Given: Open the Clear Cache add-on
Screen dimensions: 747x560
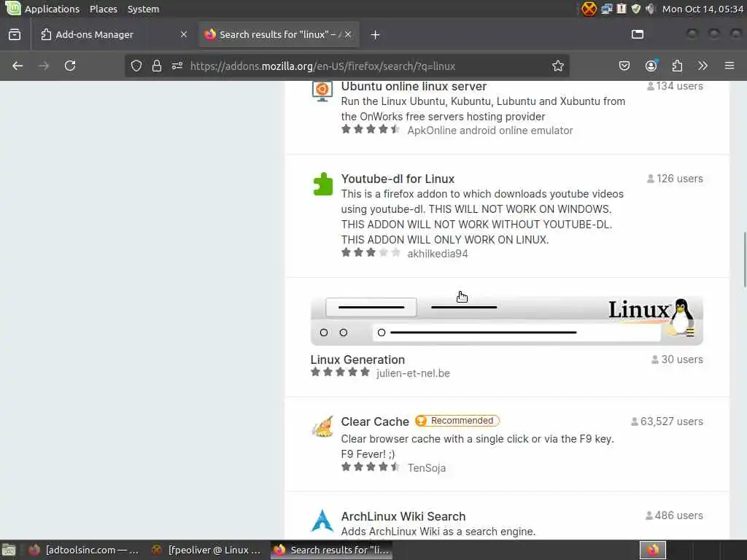Looking at the screenshot, I should (x=375, y=421).
